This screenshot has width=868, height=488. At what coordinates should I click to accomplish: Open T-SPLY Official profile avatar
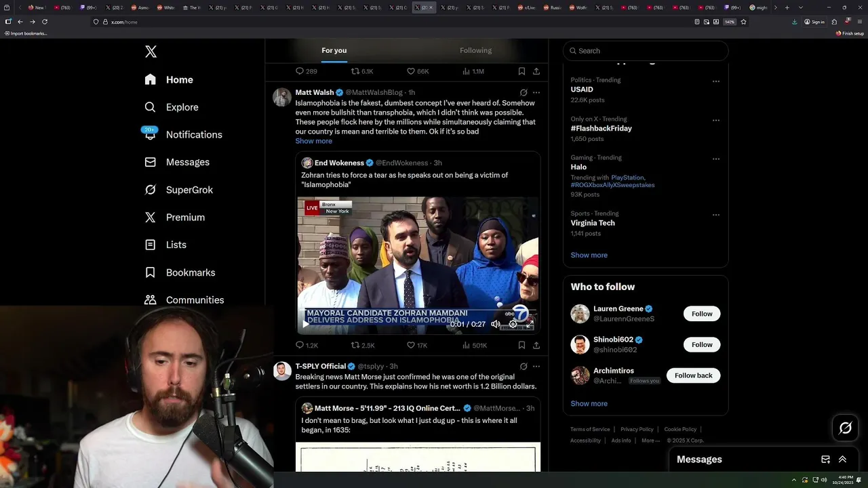(282, 371)
